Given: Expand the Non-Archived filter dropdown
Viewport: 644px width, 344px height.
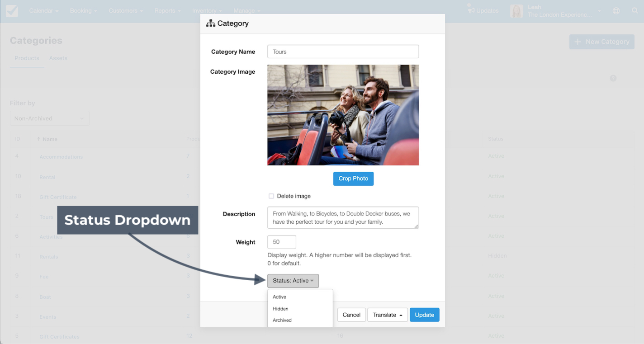Looking at the screenshot, I should point(49,118).
